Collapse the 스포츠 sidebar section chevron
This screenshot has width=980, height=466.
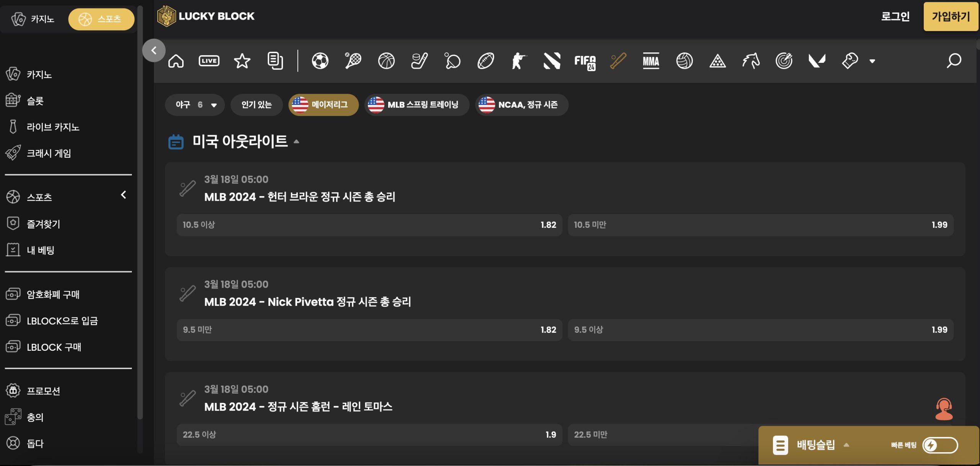click(x=124, y=195)
